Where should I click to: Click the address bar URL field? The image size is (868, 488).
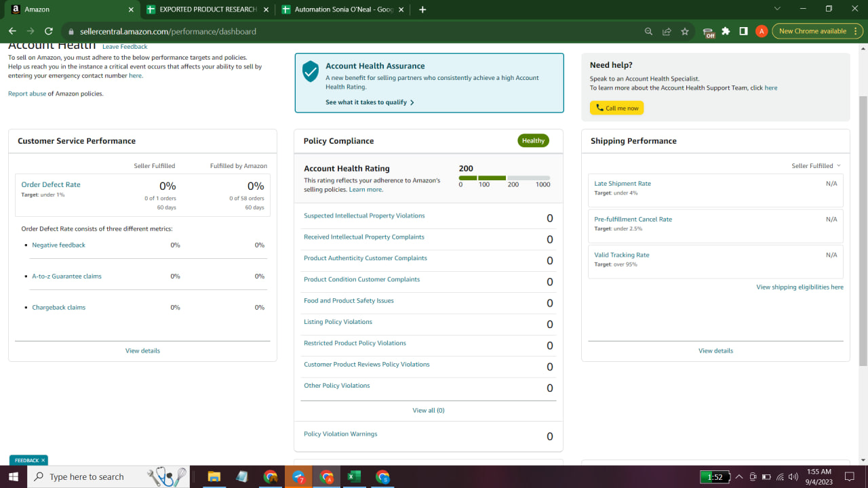pyautogui.click(x=353, y=31)
